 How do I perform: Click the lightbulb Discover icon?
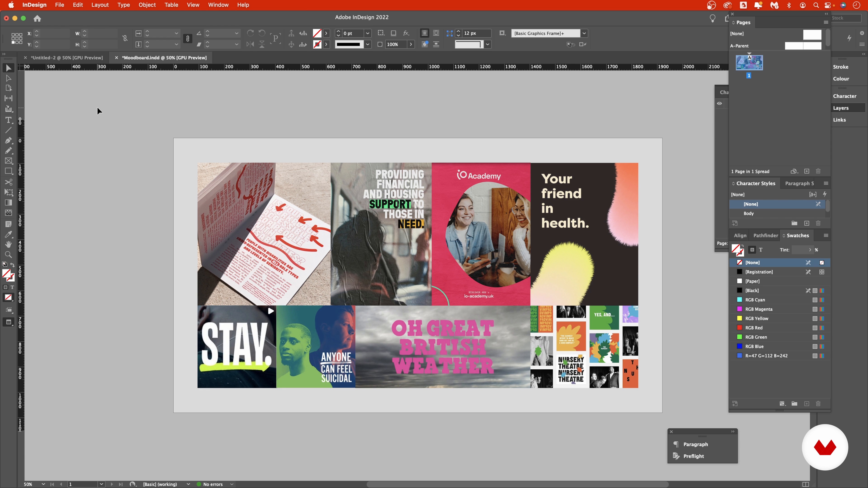point(712,19)
